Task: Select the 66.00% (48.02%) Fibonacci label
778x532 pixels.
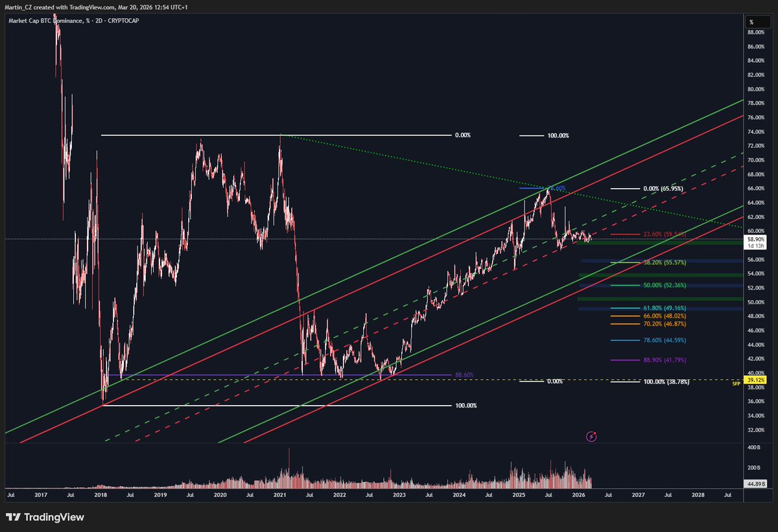Action: click(665, 316)
